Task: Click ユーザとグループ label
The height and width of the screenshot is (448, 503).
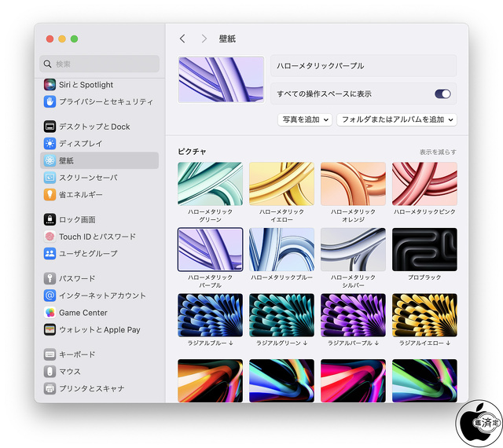Action: coord(88,254)
